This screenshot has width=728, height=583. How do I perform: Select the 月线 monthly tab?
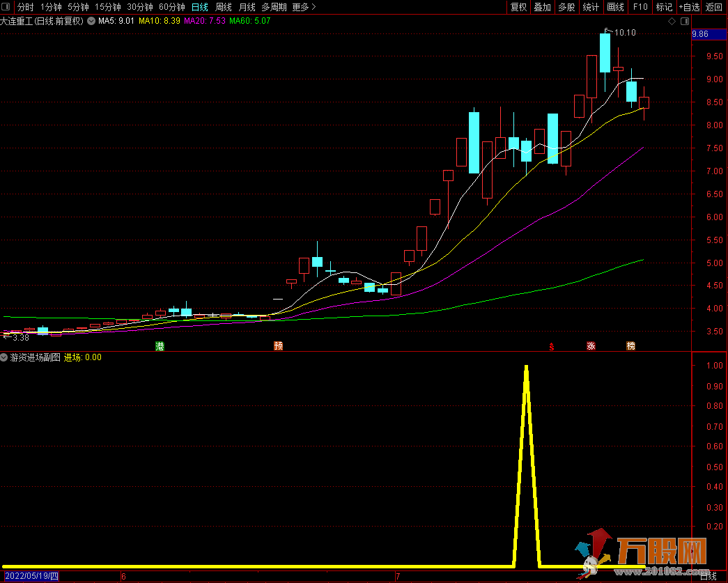coord(247,7)
